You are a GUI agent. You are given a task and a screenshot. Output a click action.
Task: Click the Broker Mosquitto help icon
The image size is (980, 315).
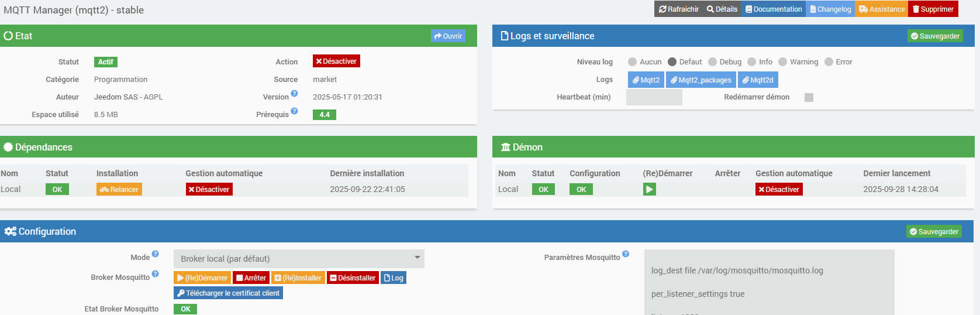(155, 273)
